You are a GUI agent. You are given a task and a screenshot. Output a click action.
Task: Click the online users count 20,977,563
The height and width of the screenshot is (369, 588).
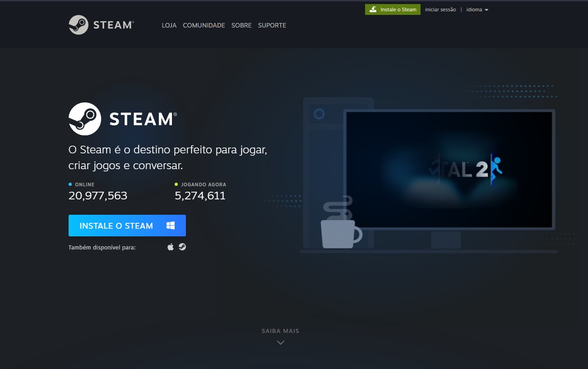click(98, 196)
